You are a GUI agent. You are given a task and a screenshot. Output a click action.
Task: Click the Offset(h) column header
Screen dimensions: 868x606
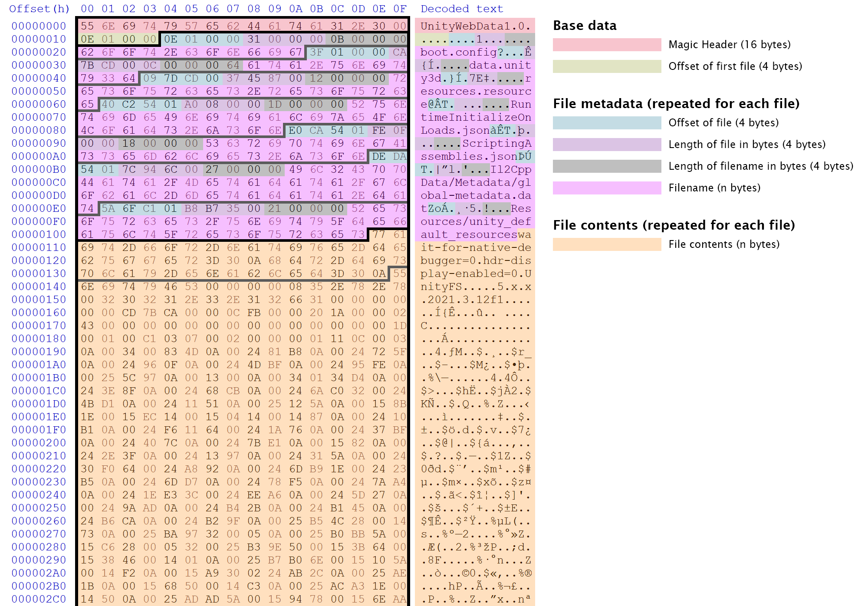pyautogui.click(x=39, y=9)
